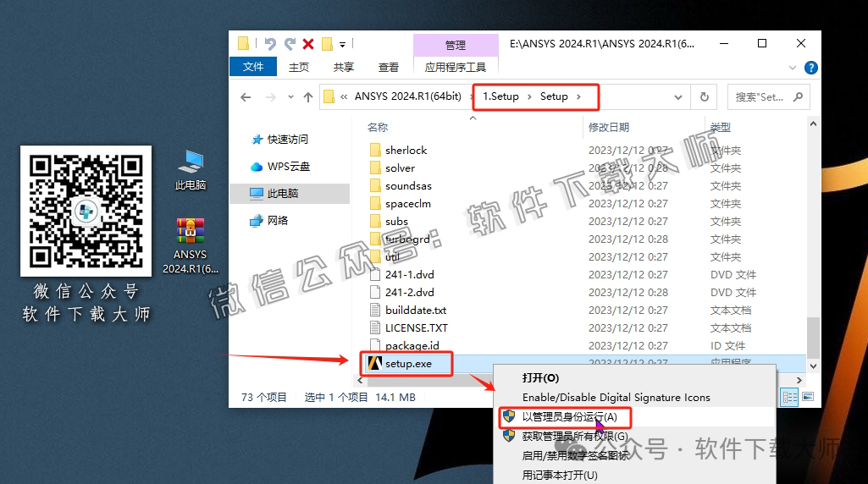Click ANSYS 2024.R1(64bit) breadcrumb
Screen dimensions: 868x484
click(408, 96)
